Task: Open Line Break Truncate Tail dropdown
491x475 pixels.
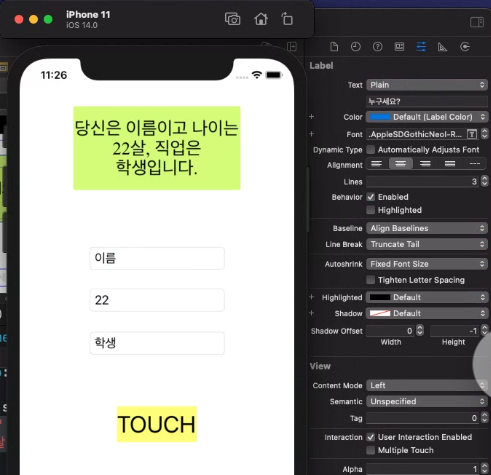Action: pyautogui.click(x=427, y=244)
